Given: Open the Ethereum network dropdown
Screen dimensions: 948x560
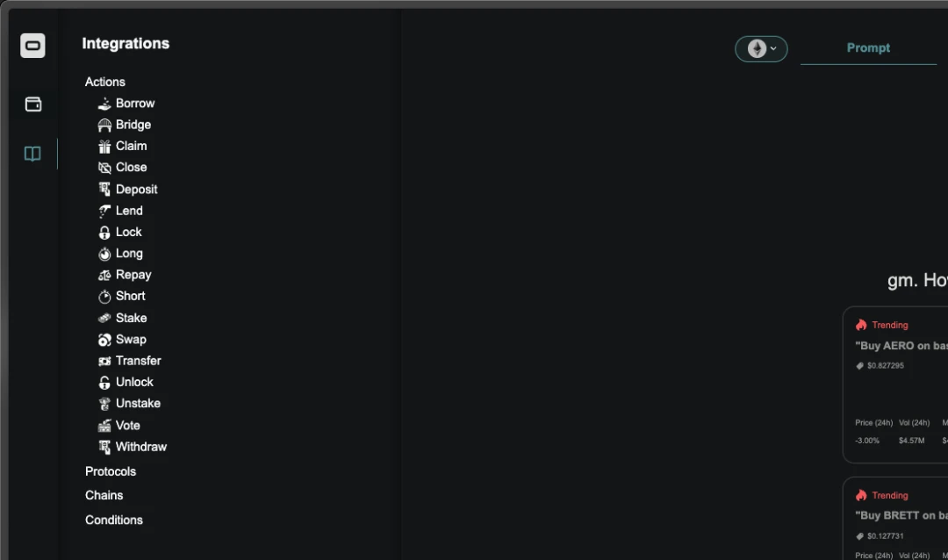Looking at the screenshot, I should (x=761, y=49).
